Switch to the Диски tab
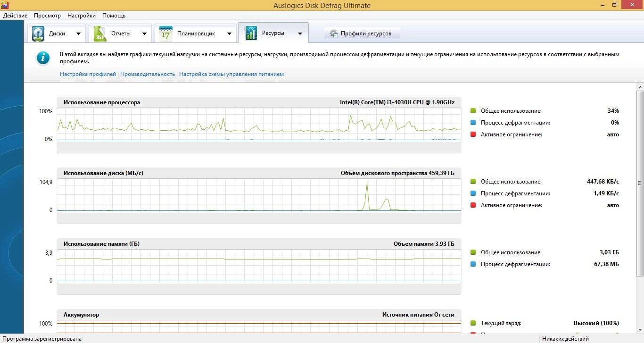This screenshot has width=644, height=343. point(57,33)
